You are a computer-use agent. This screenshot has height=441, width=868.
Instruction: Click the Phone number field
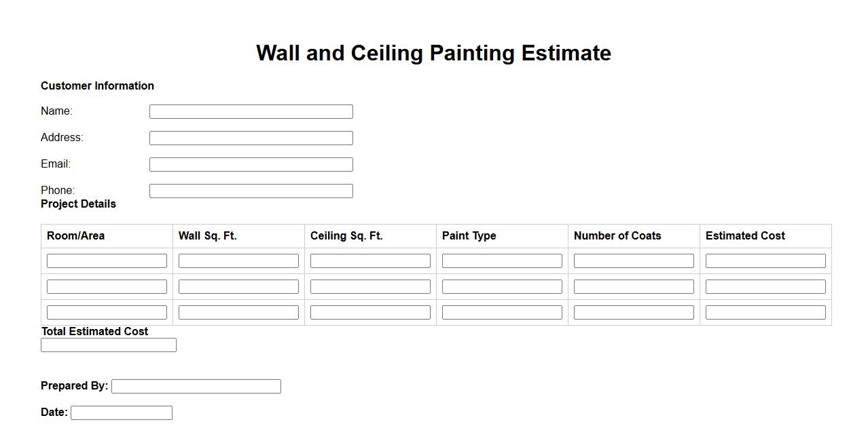coord(251,191)
